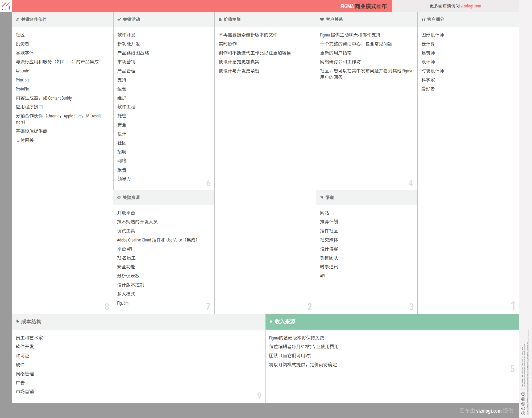
Task: Click the paper plane icon next to 渠道
Action: tap(321, 197)
